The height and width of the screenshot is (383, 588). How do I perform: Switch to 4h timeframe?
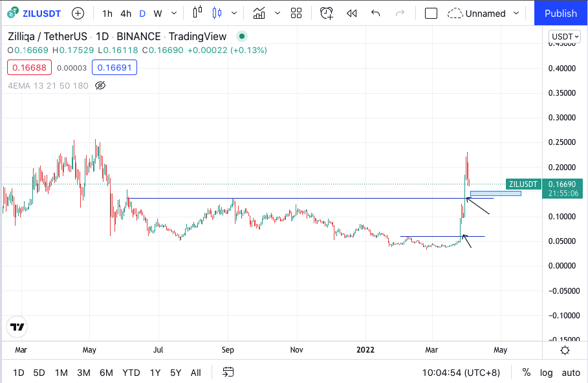coord(126,14)
